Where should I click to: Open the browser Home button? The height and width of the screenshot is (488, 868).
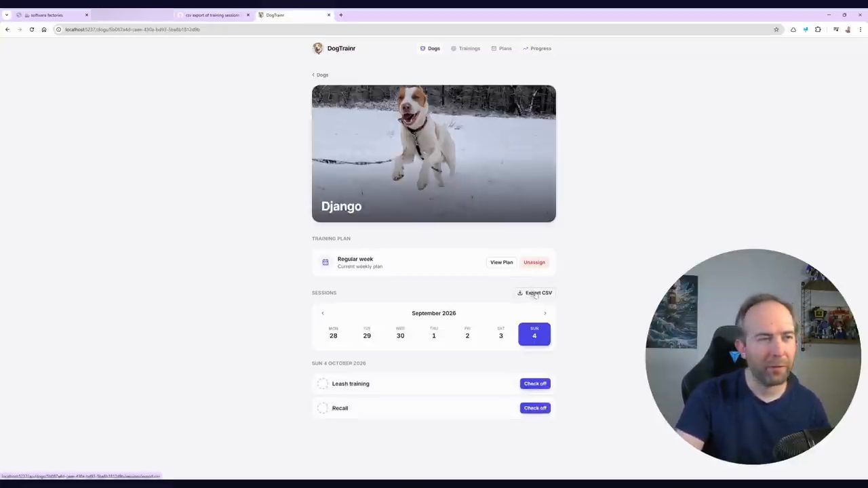(x=44, y=29)
